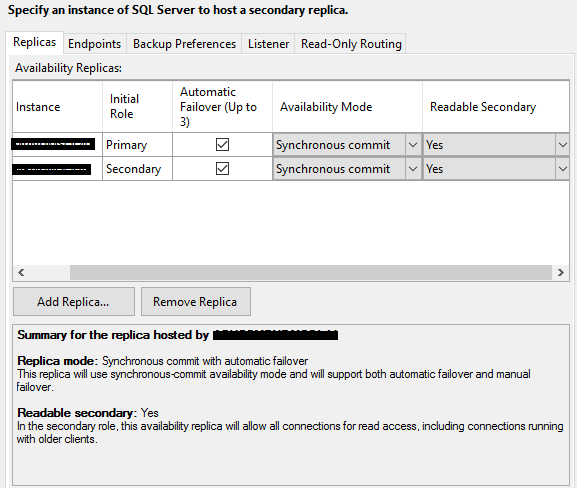Click the horizontal scrollbar right arrow
Viewport: 577px width, 488px height.
click(x=560, y=273)
